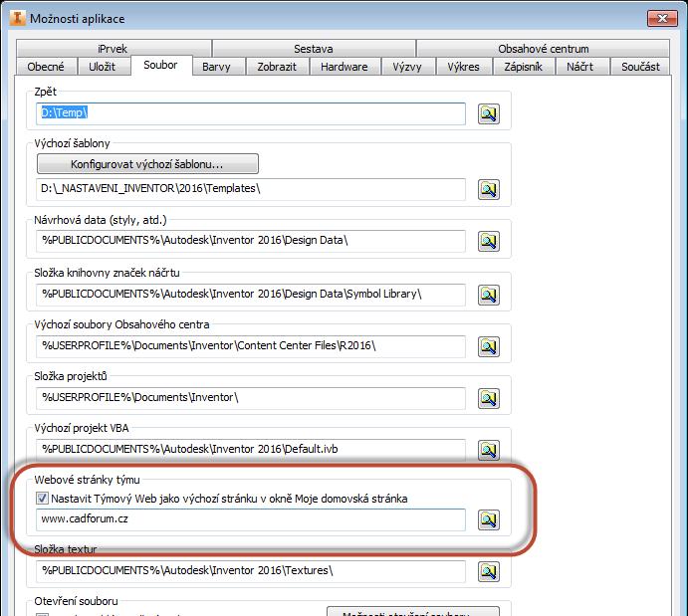688x616 pixels.
Task: Uncheck Nastavit Týmový Web jako výchozí stránku
Action: (x=42, y=498)
